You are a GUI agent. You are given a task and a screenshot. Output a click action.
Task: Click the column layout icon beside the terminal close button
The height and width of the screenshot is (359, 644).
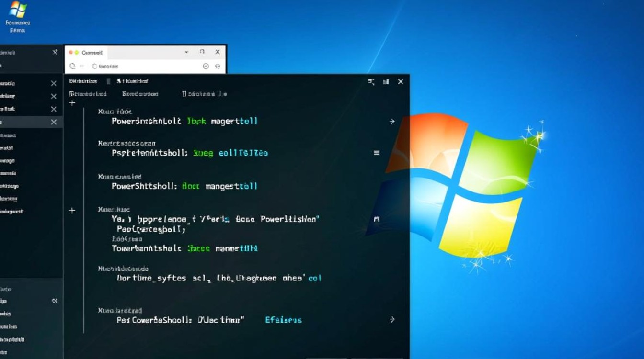point(386,82)
